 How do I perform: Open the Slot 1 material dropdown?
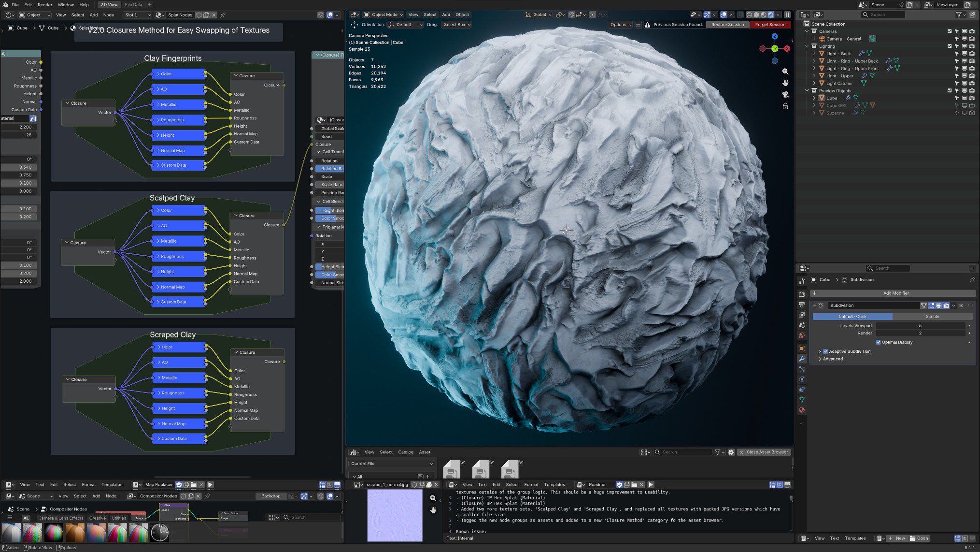[137, 15]
